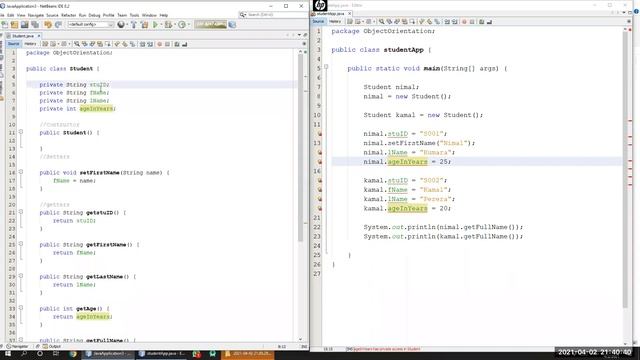Click the Build Project hammer icon
640x360 pixels.
click(133, 25)
